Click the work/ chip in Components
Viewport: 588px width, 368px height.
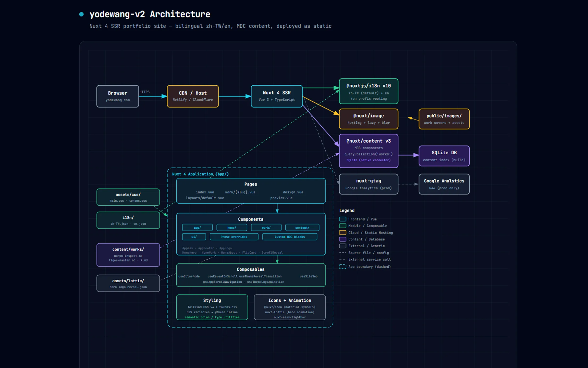click(266, 228)
